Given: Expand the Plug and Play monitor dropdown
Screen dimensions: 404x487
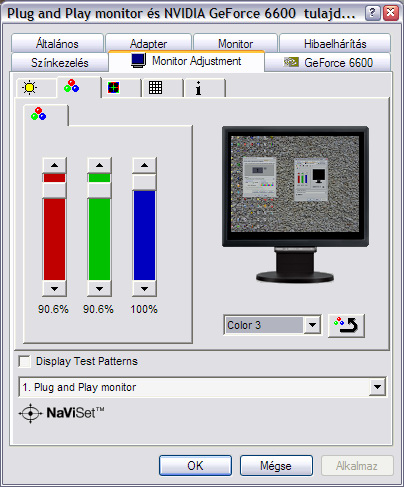Looking at the screenshot, I should tap(377, 387).
